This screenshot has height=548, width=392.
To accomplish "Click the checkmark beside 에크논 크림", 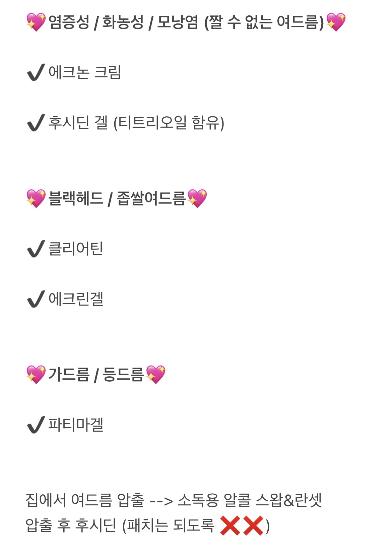I will [x=36, y=72].
